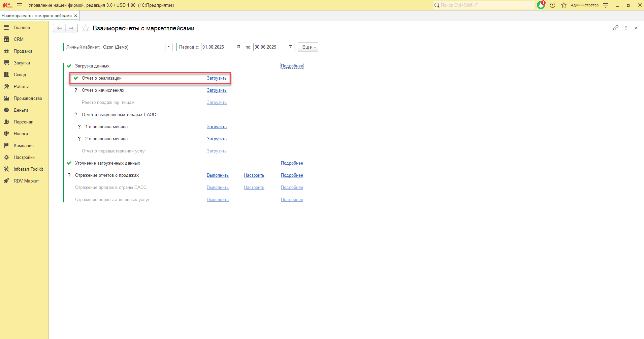The image size is (644, 339).
Task: Click Выполнить for Отражение отчетов о продажах
Action: [x=218, y=175]
